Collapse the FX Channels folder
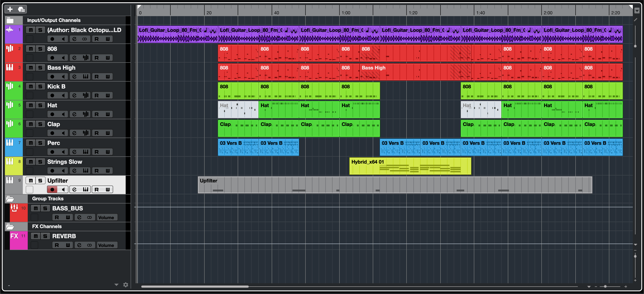This screenshot has height=294, width=644. (x=10, y=227)
